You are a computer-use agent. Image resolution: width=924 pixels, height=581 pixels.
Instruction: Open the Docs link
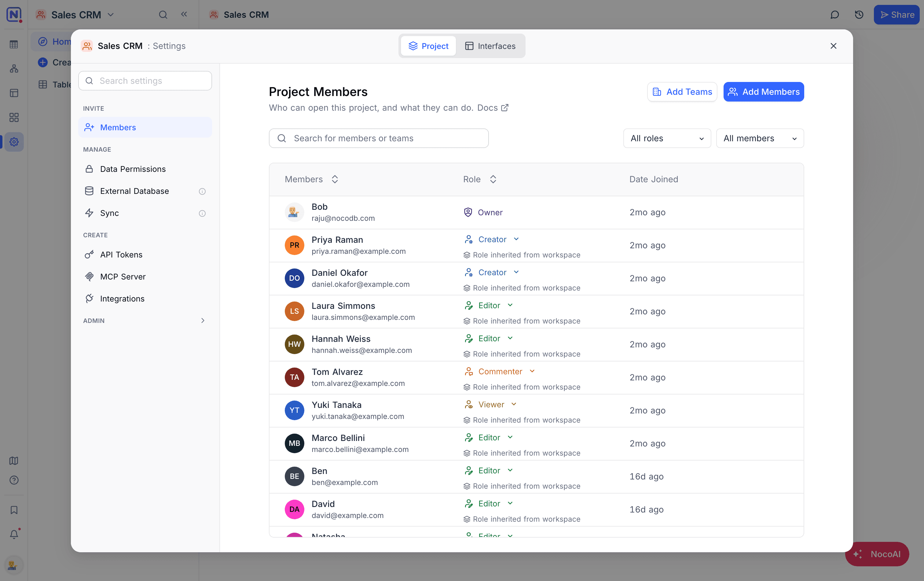click(493, 108)
